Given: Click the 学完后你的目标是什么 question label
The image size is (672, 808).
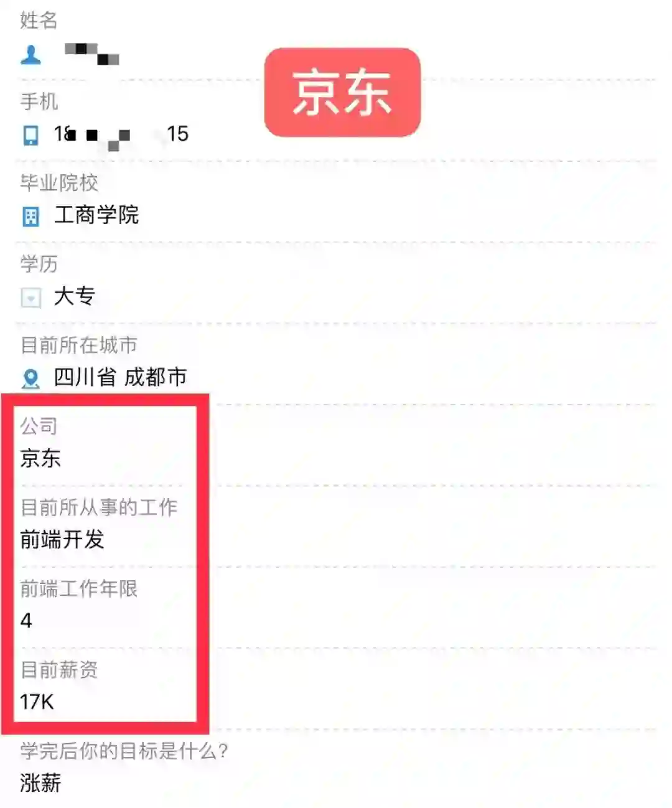Looking at the screenshot, I should (124, 751).
